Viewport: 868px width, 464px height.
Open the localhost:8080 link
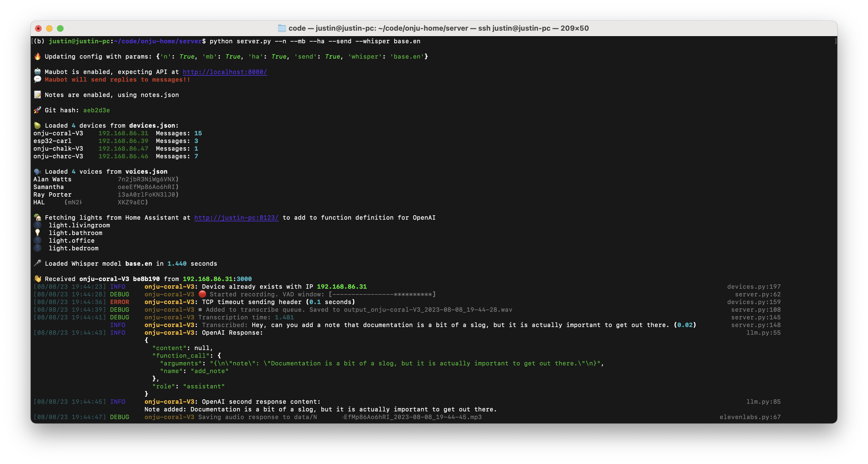click(x=225, y=72)
